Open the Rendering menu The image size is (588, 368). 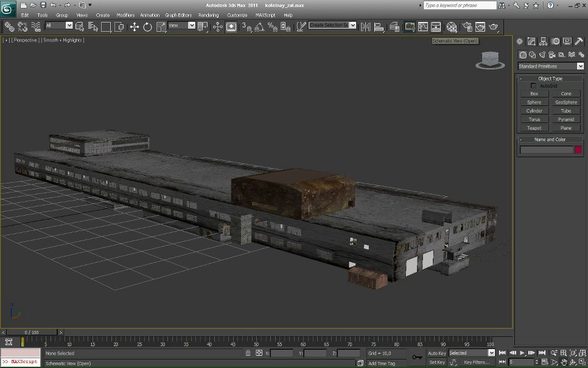pos(208,15)
